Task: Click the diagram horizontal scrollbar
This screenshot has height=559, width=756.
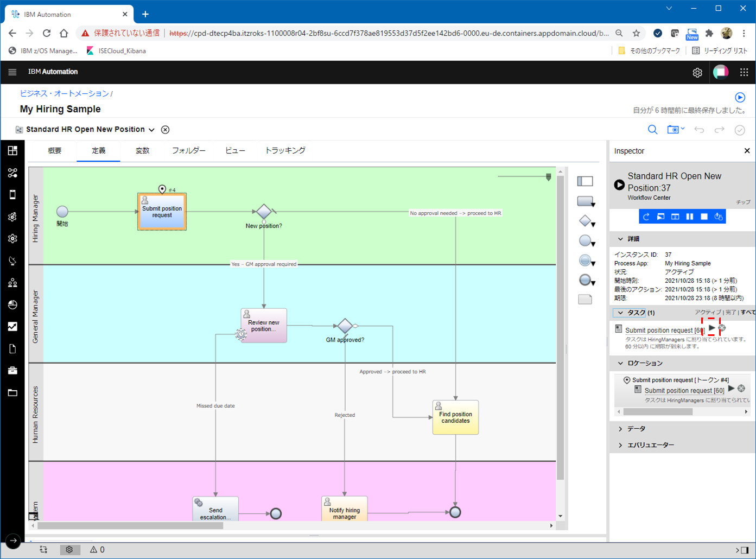Action: click(x=130, y=525)
